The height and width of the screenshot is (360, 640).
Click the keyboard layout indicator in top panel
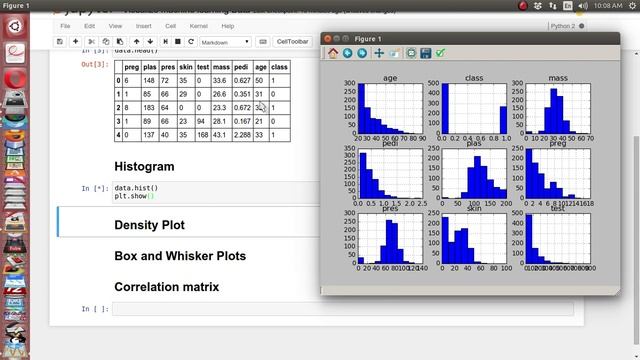click(x=568, y=5)
